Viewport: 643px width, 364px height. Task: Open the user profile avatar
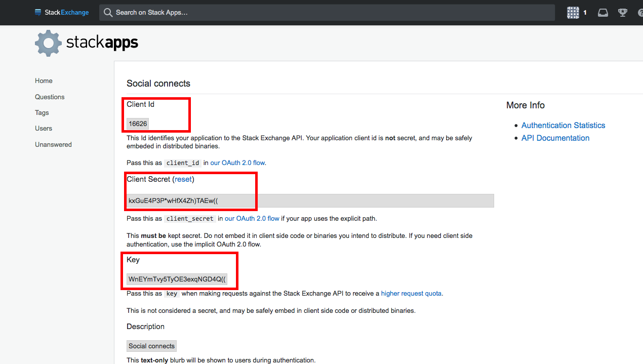click(x=573, y=13)
